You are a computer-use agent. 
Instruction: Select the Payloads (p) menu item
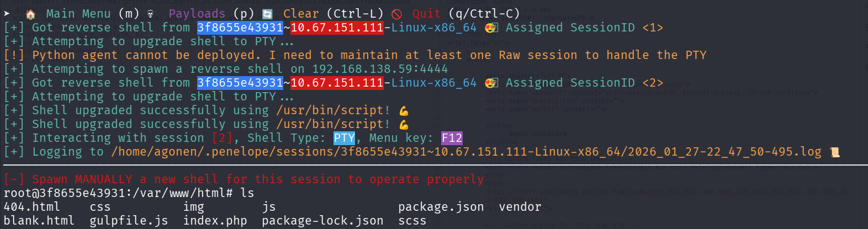pos(211,14)
